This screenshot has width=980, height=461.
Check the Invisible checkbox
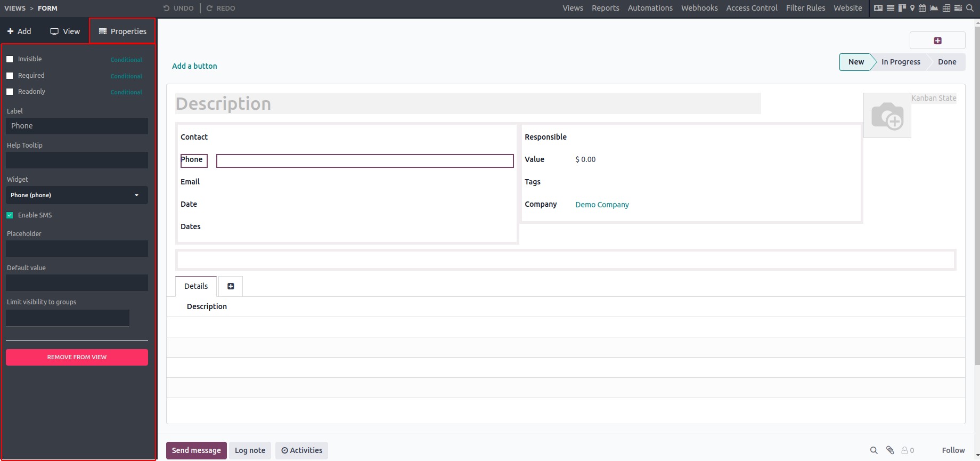point(10,59)
